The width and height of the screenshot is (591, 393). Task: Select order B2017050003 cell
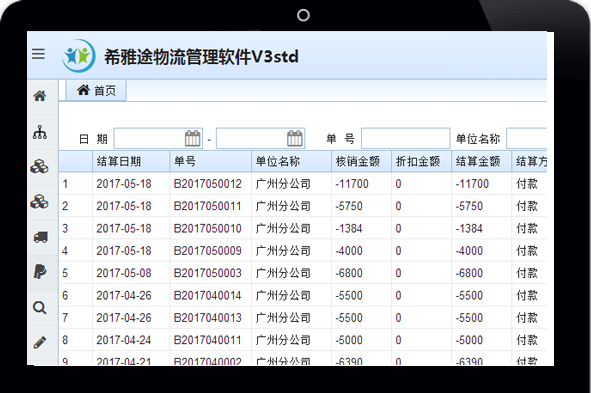coord(211,273)
